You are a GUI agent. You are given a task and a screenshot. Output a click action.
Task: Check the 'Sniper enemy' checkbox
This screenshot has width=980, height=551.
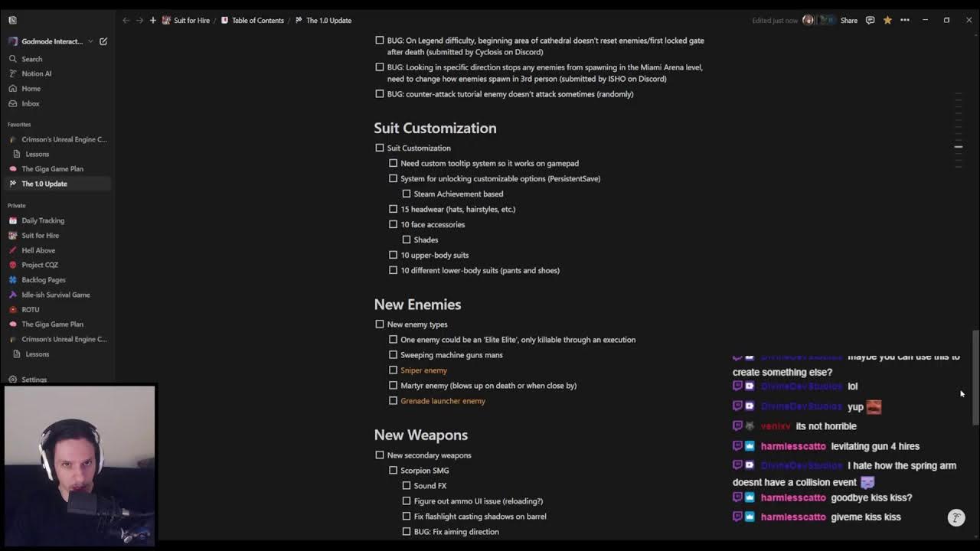point(393,370)
